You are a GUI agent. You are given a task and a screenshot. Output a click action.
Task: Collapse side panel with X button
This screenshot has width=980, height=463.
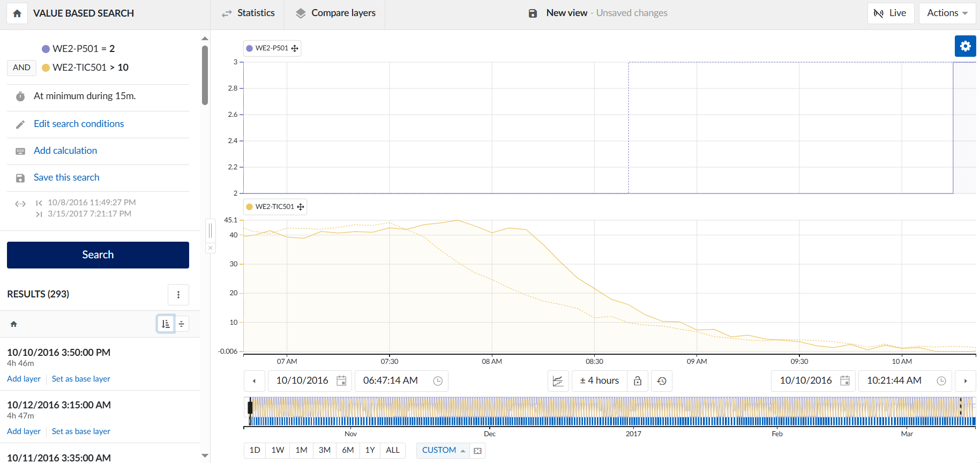click(x=211, y=248)
